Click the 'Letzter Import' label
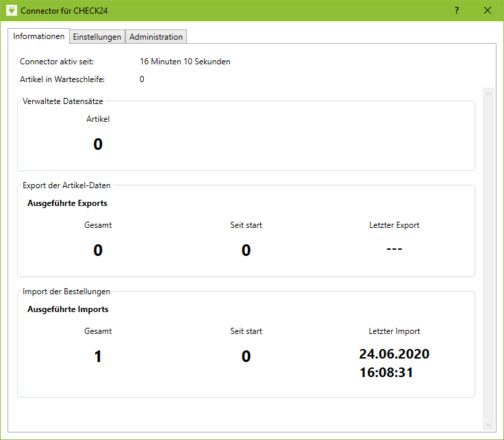504x440 pixels. [x=394, y=331]
